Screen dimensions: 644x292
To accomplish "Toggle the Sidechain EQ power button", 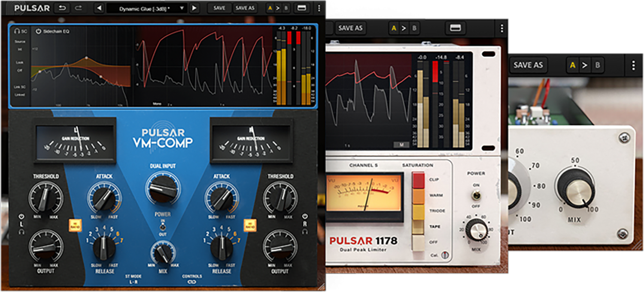I will pyautogui.click(x=38, y=31).
